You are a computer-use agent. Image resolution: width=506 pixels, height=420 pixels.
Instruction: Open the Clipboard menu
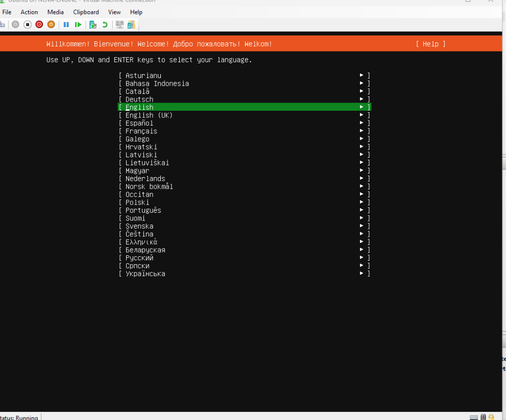pos(86,12)
